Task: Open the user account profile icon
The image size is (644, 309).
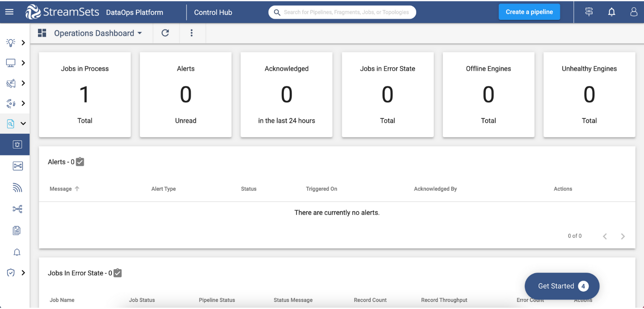Action: tap(633, 12)
